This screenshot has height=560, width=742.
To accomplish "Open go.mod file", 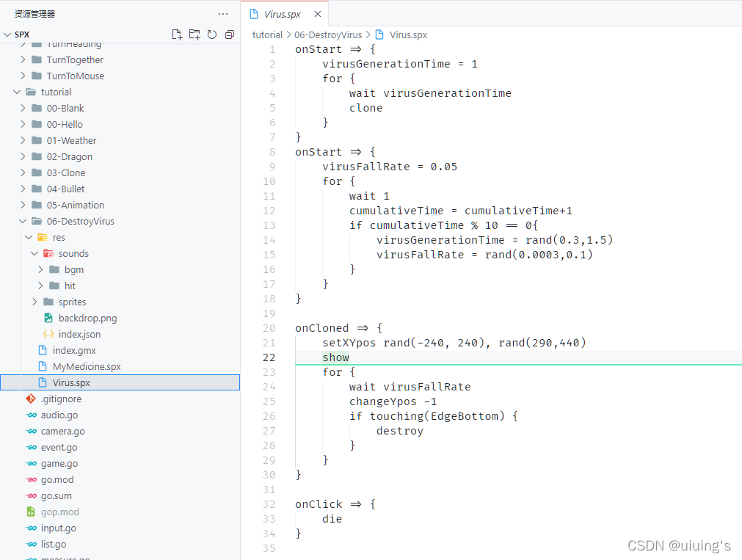I will [x=57, y=479].
